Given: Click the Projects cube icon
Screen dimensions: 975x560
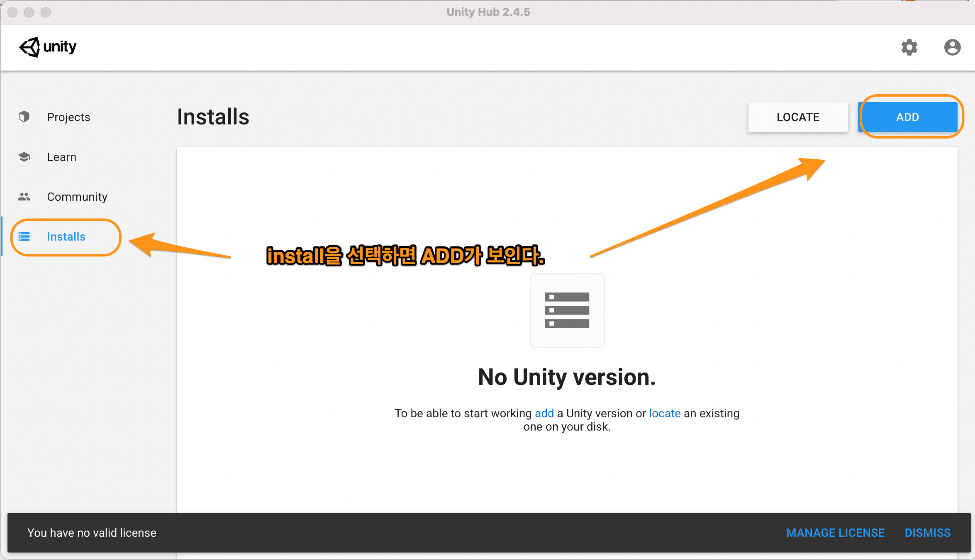Looking at the screenshot, I should point(24,117).
